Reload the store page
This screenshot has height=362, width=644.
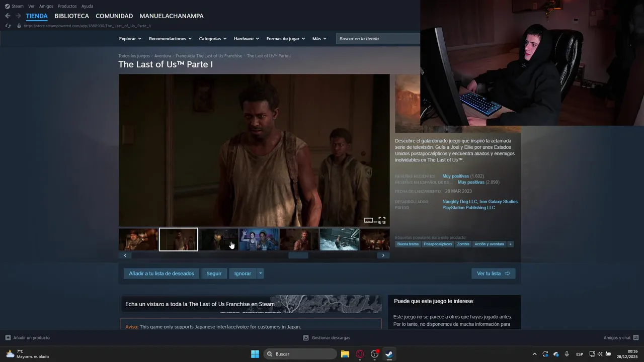[x=8, y=26]
